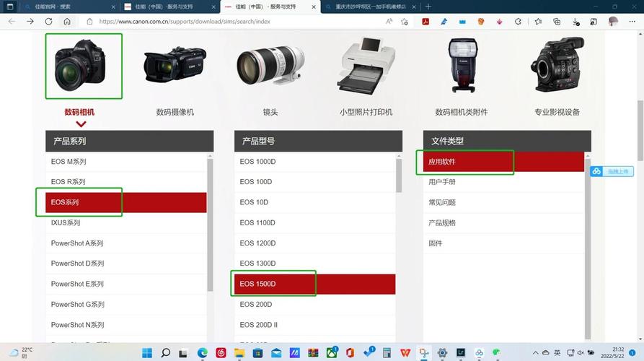
Task: Pick model EOS 200D
Action: point(315,305)
